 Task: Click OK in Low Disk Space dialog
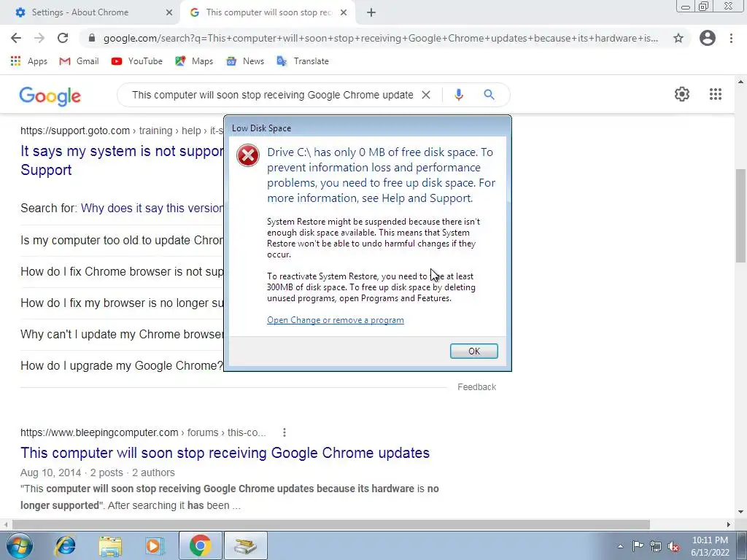click(474, 351)
